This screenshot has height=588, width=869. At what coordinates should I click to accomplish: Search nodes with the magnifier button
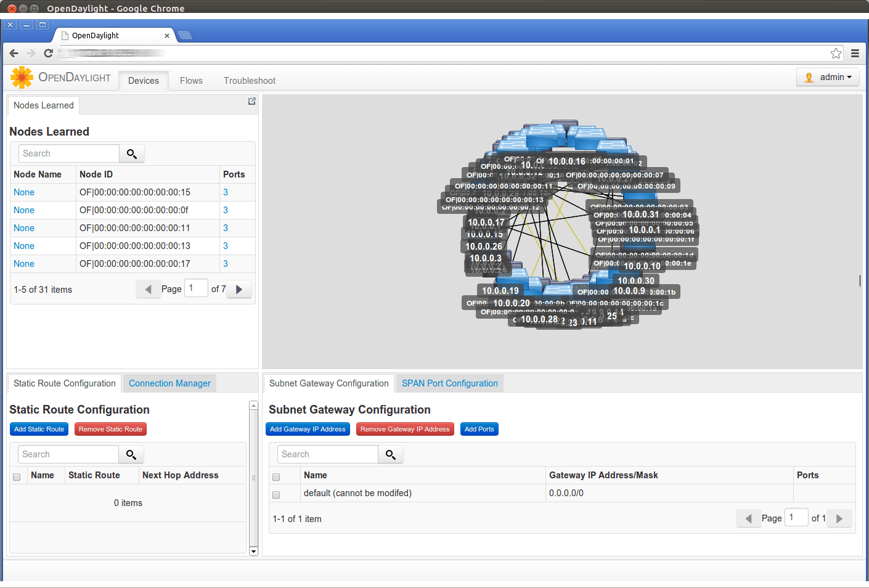pyautogui.click(x=132, y=153)
